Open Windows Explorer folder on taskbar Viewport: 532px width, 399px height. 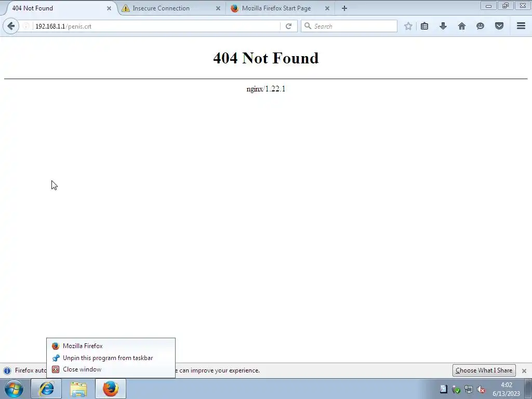78,389
